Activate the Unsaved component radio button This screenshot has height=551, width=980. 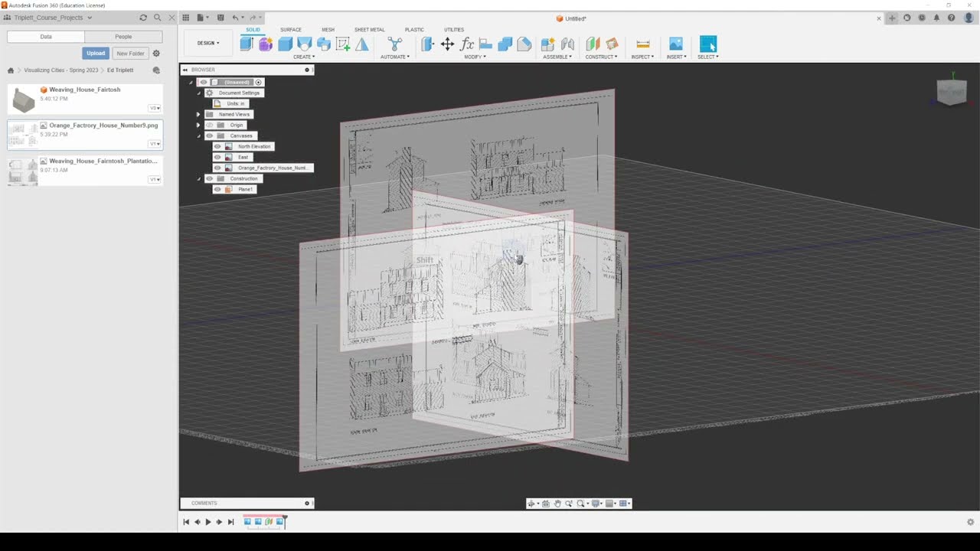coord(259,82)
